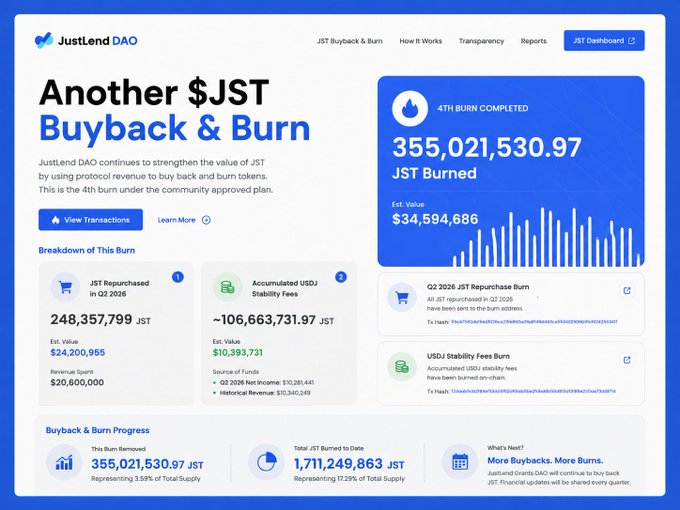Click coins icon in USDJ Stability Fees Burn row

[402, 367]
